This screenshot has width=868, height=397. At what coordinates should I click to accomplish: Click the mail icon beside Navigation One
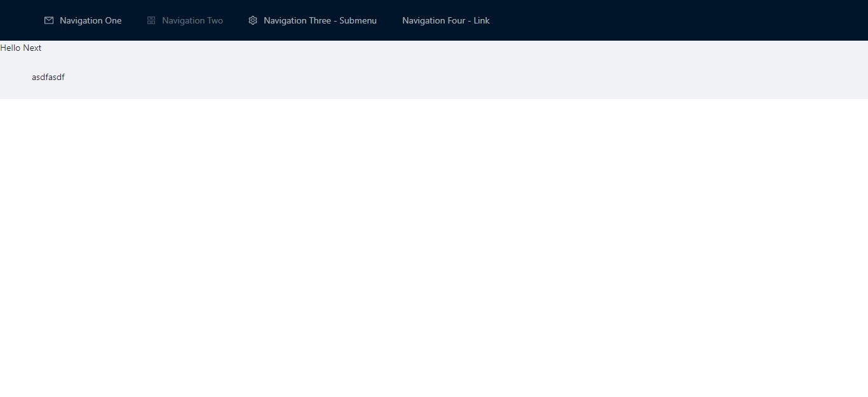pos(49,20)
